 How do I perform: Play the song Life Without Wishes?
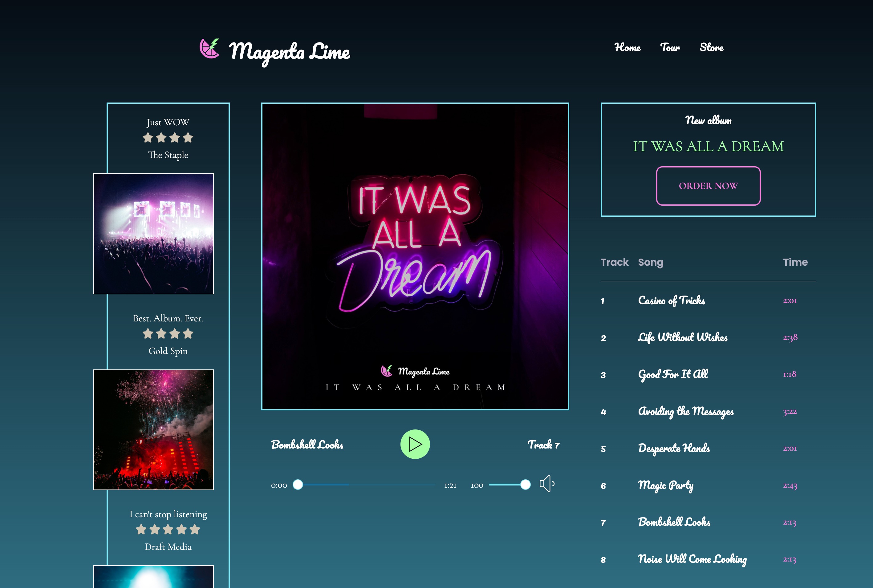tap(683, 337)
